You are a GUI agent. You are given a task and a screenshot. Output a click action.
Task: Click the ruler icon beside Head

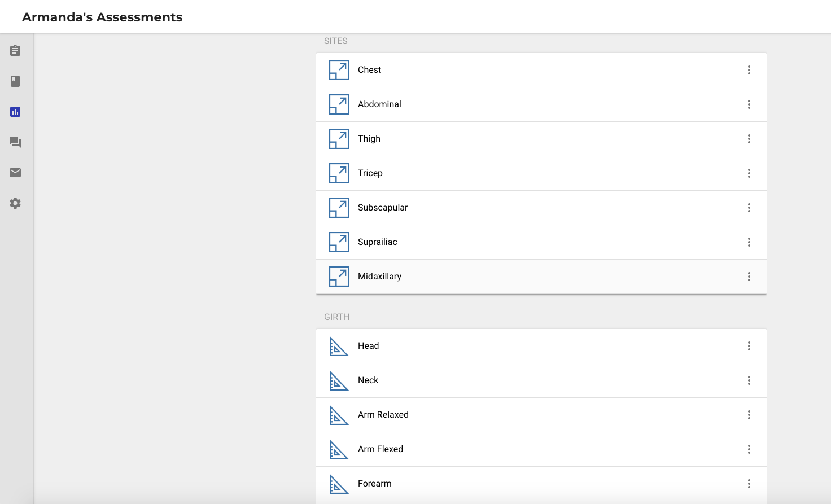pyautogui.click(x=339, y=347)
